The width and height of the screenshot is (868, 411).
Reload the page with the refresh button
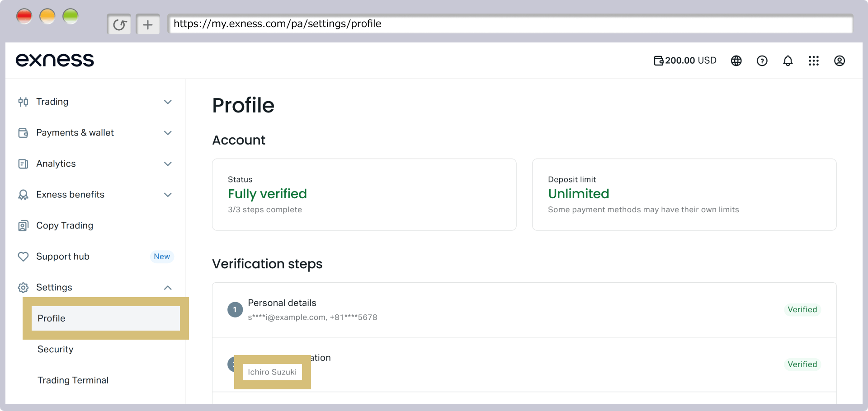(x=119, y=24)
